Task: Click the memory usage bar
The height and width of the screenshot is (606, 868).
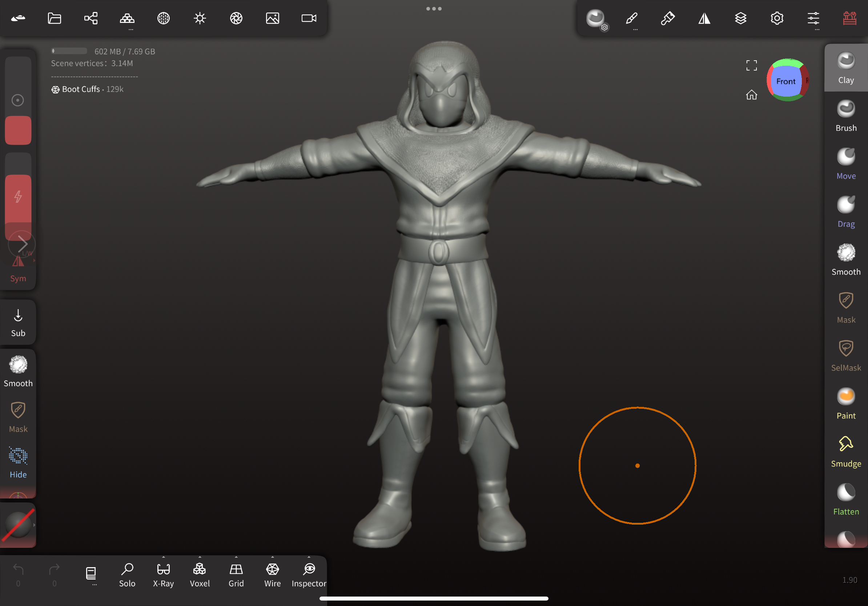Action: (x=69, y=51)
